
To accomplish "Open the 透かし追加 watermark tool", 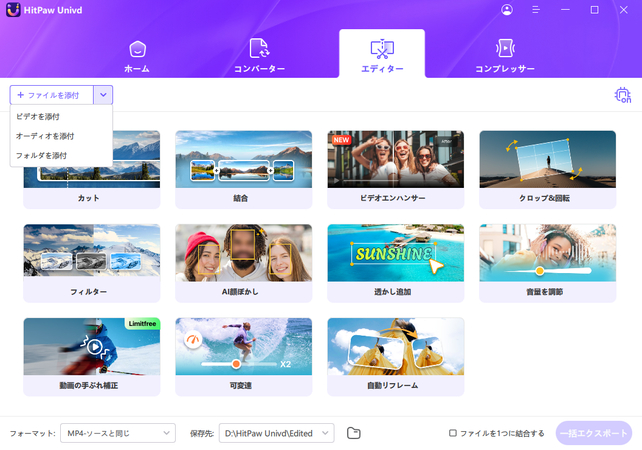I will click(x=396, y=263).
